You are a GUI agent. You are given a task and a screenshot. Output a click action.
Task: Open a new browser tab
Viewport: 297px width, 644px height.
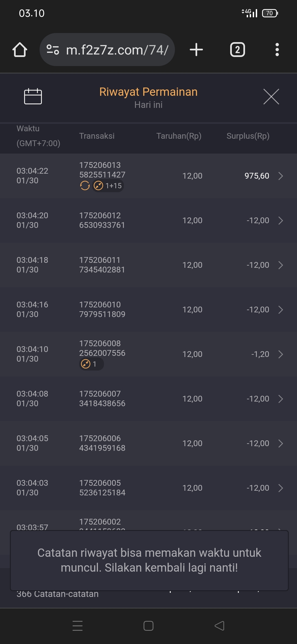(196, 50)
